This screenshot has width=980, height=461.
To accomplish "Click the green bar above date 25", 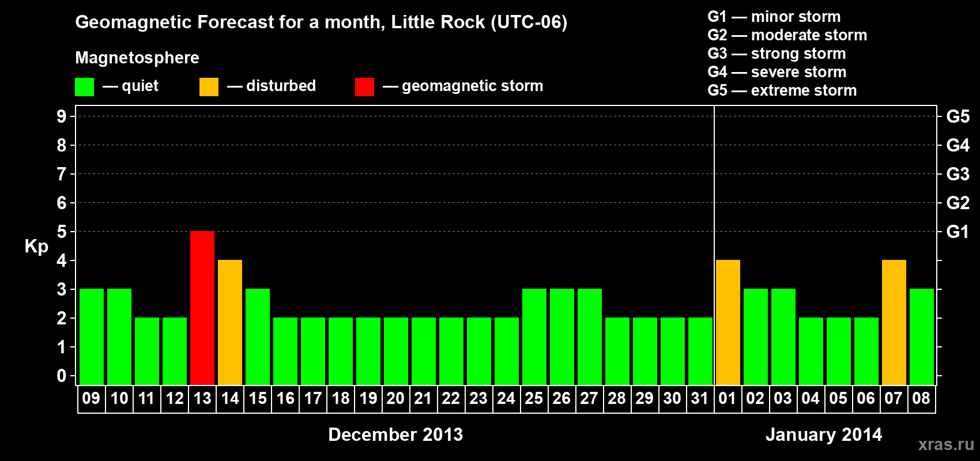I will pyautogui.click(x=534, y=337).
